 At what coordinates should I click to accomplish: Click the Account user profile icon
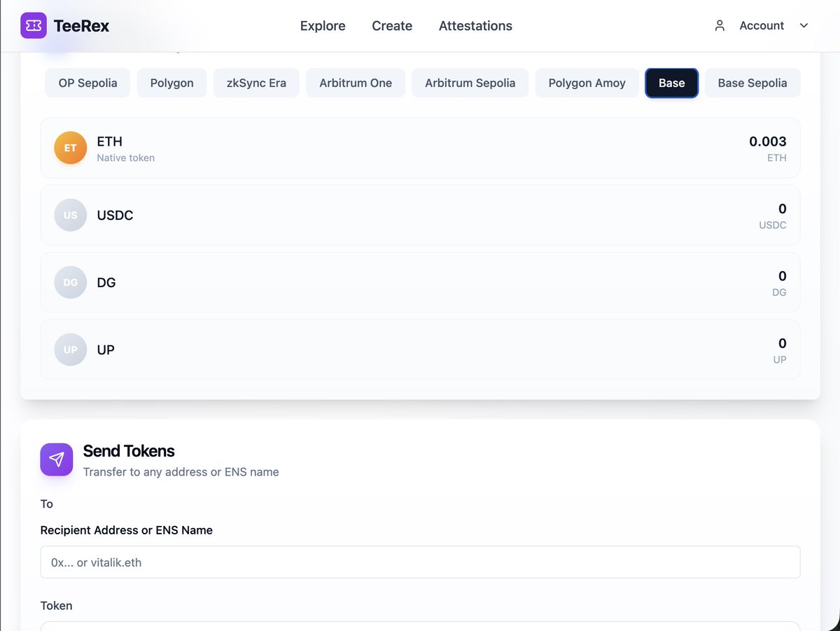(720, 26)
